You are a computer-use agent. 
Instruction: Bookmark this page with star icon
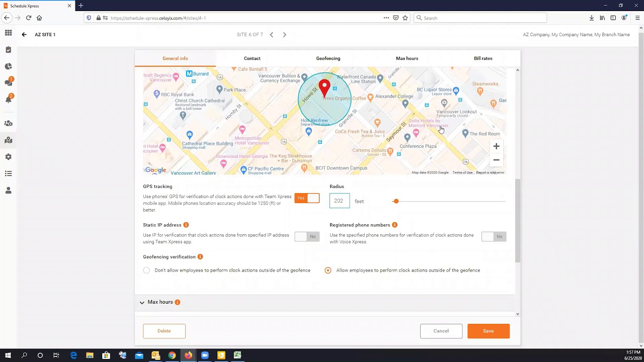(405, 18)
